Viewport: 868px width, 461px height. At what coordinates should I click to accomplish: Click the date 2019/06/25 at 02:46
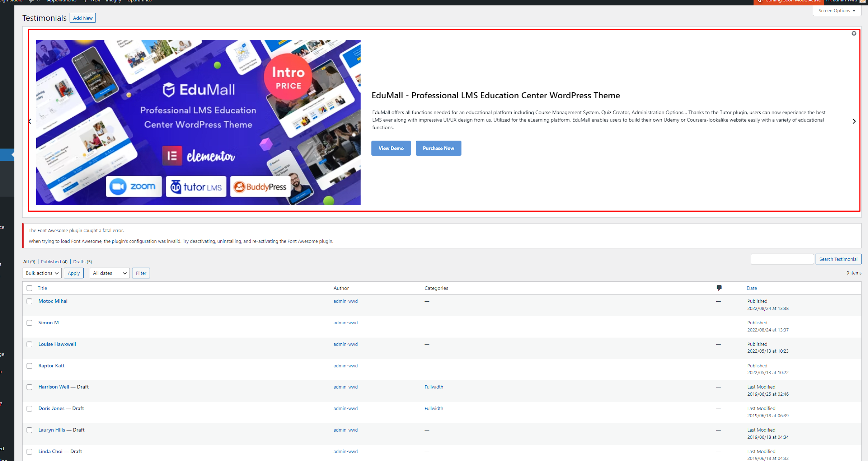tap(768, 394)
